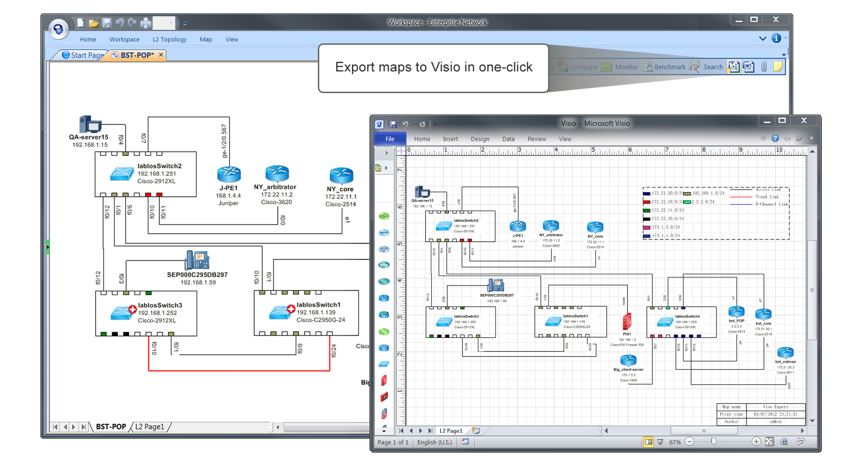The height and width of the screenshot is (469, 868).
Task: Click Export to Visio icon in toolbar
Action: click(x=734, y=67)
